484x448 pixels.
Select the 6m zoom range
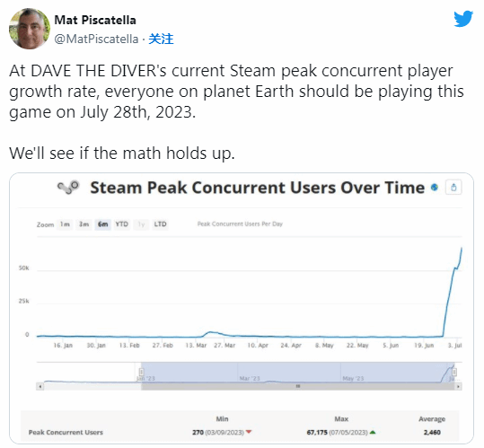(102, 224)
